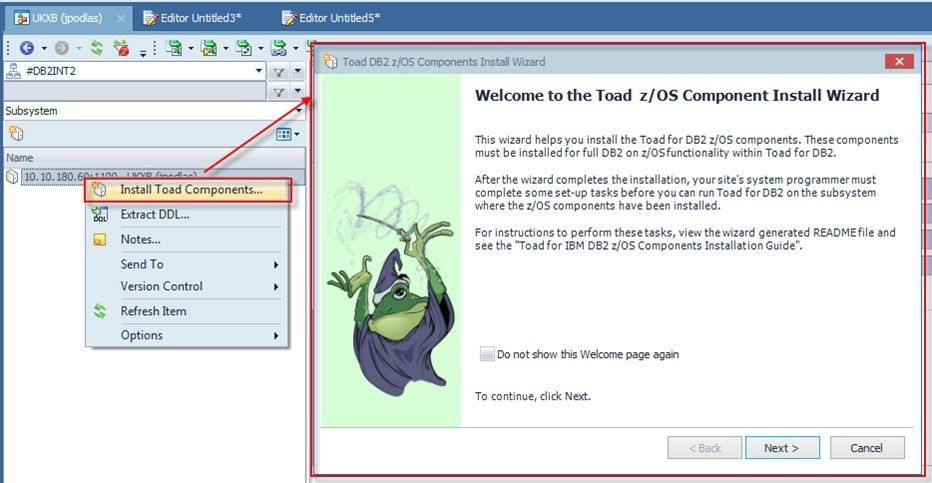The image size is (932, 483).
Task: Click Cancel in the install wizard
Action: click(867, 448)
